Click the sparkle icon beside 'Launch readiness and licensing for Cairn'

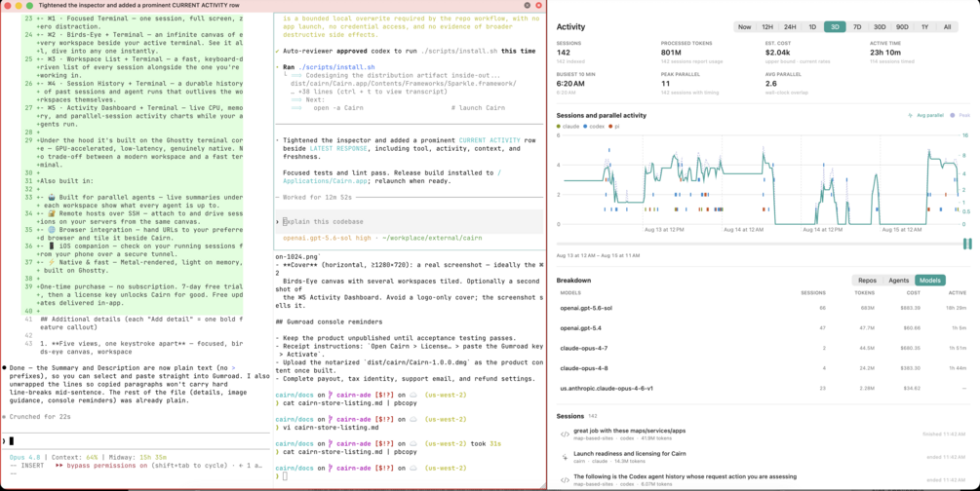(565, 457)
